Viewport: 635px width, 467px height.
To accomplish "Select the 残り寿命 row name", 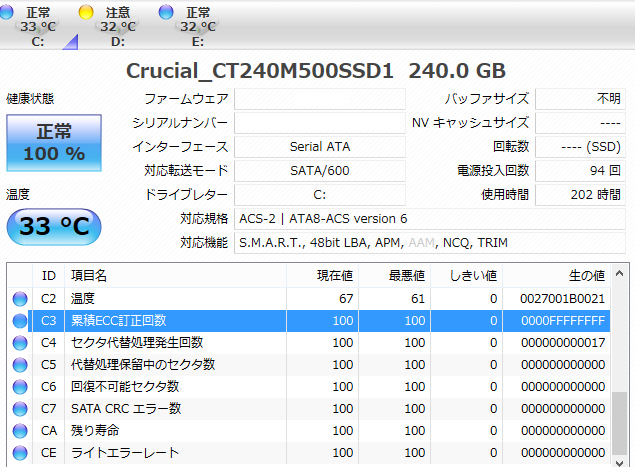I will (x=95, y=431).
